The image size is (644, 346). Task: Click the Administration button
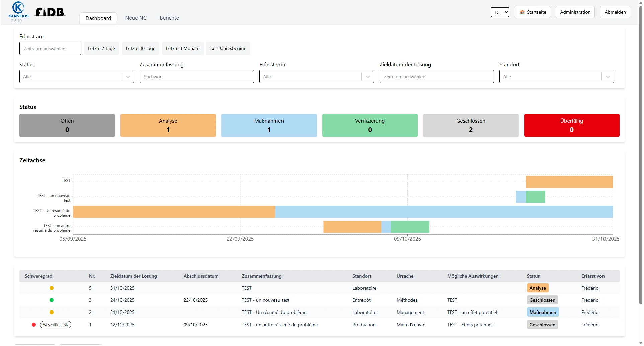pyautogui.click(x=575, y=12)
